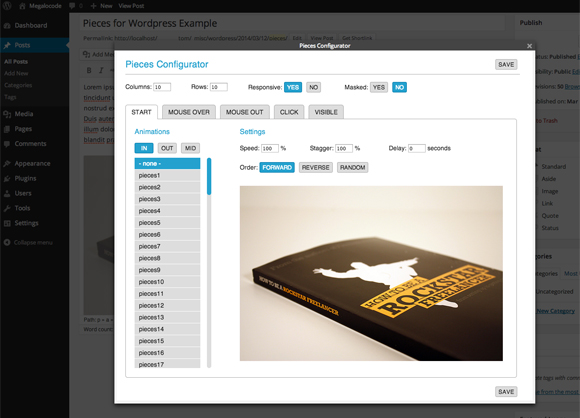Viewport: 580px width, 418px height.
Task: Set Responsive to NO
Action: [x=313, y=87]
